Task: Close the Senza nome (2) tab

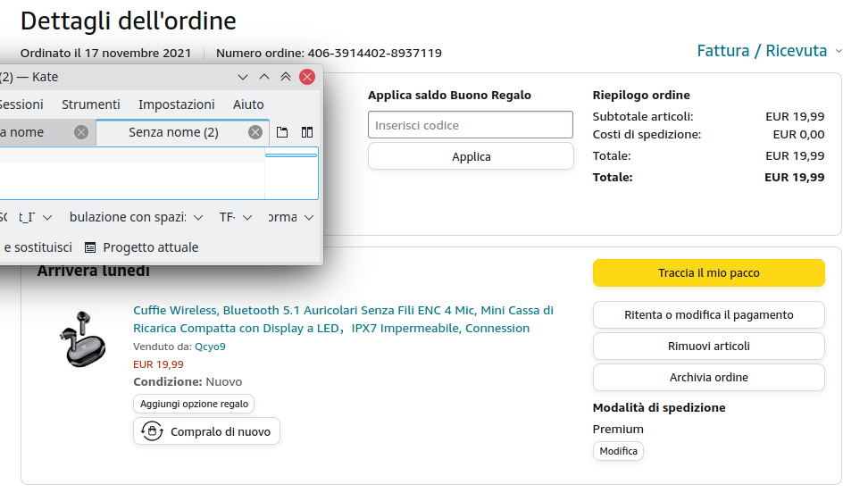Action: click(255, 132)
